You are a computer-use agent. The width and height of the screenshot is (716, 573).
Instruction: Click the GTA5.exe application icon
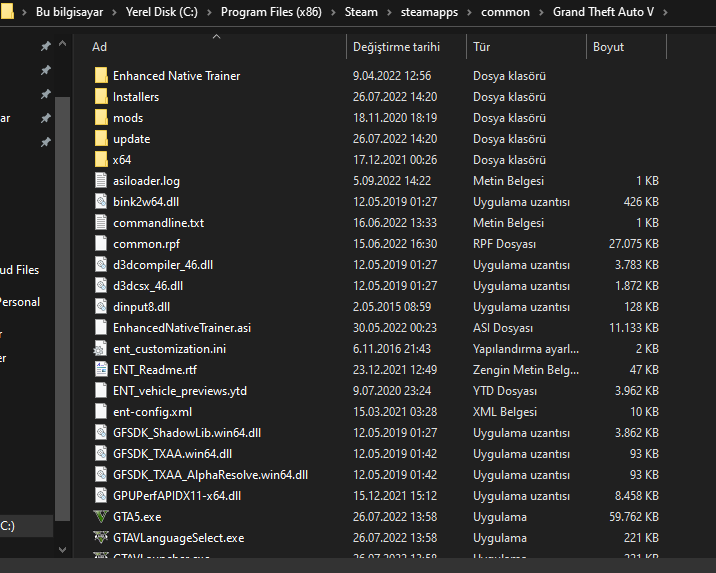100,517
